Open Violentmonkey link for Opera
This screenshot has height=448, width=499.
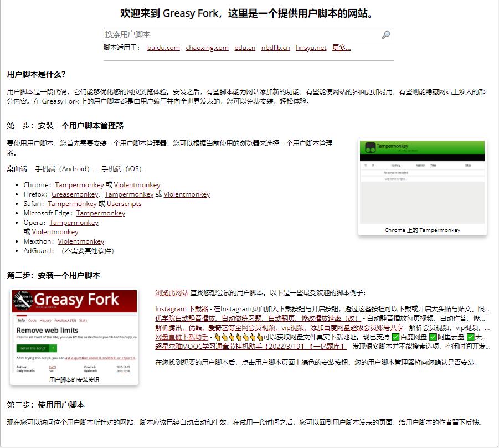tap(55, 232)
